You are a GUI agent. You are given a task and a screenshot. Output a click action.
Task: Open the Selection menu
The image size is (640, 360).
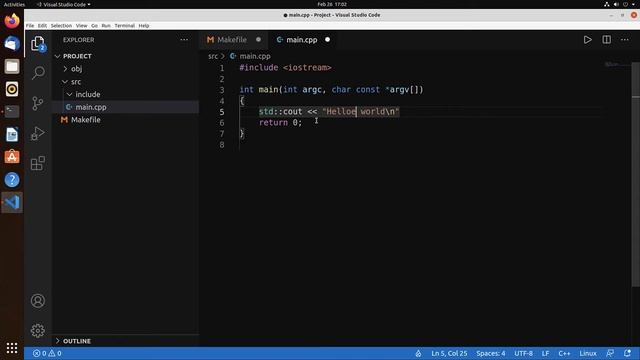click(61, 25)
